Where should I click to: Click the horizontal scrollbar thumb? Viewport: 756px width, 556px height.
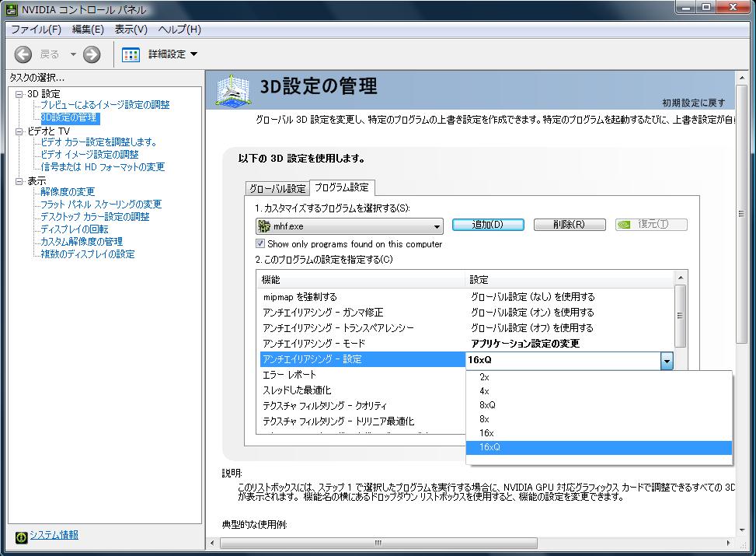point(378,543)
